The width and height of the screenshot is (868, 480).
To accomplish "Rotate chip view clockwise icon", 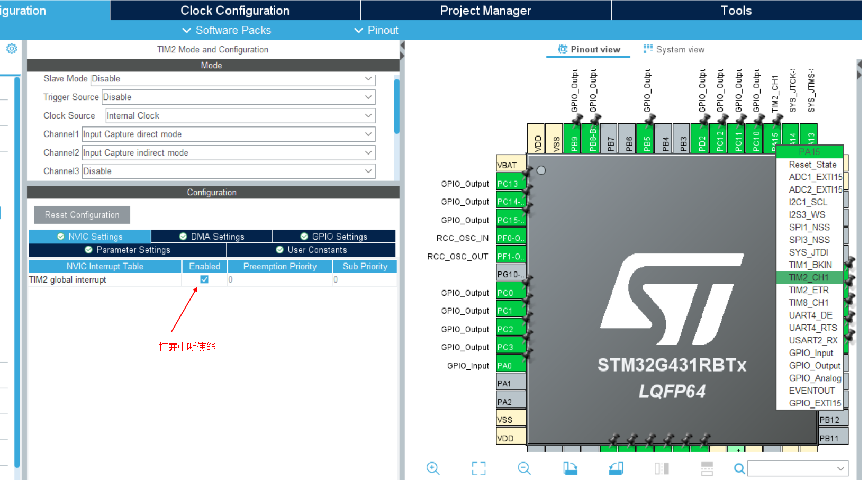I will [x=570, y=468].
